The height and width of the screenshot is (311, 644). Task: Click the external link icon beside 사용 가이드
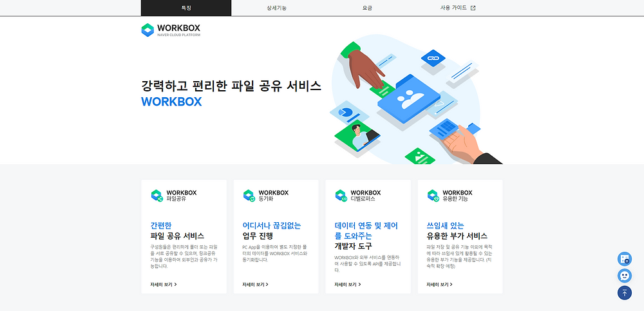point(473,8)
